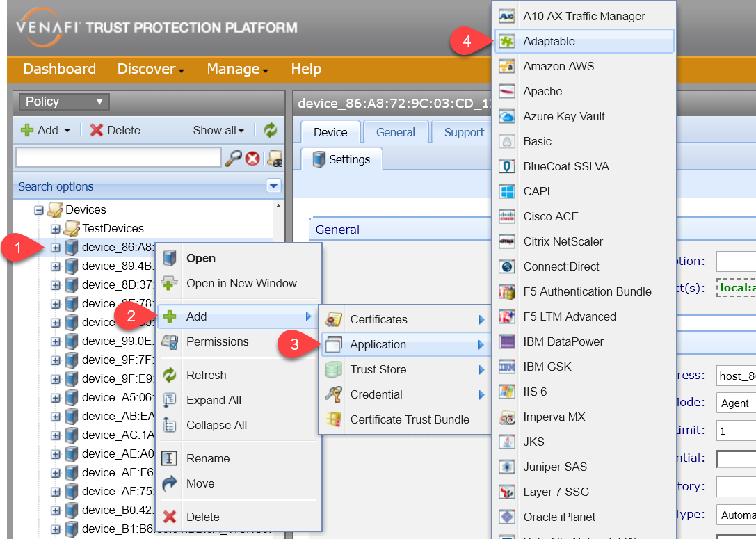Image resolution: width=756 pixels, height=539 pixels.
Task: Expand the Search options panel
Action: pyautogui.click(x=273, y=186)
